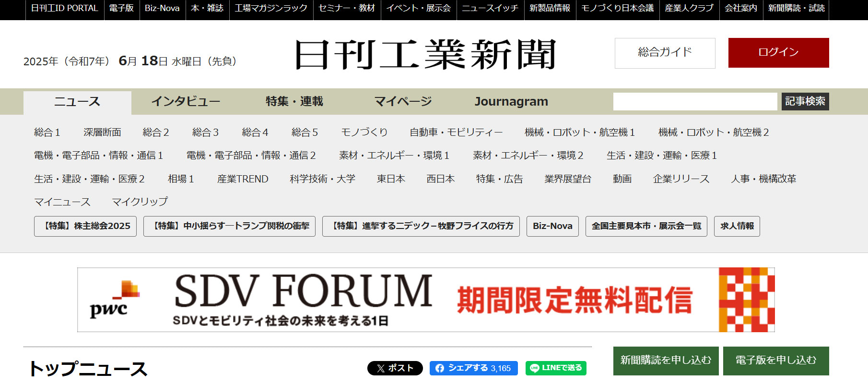
Task: Share article via LINE button
Action: [556, 368]
